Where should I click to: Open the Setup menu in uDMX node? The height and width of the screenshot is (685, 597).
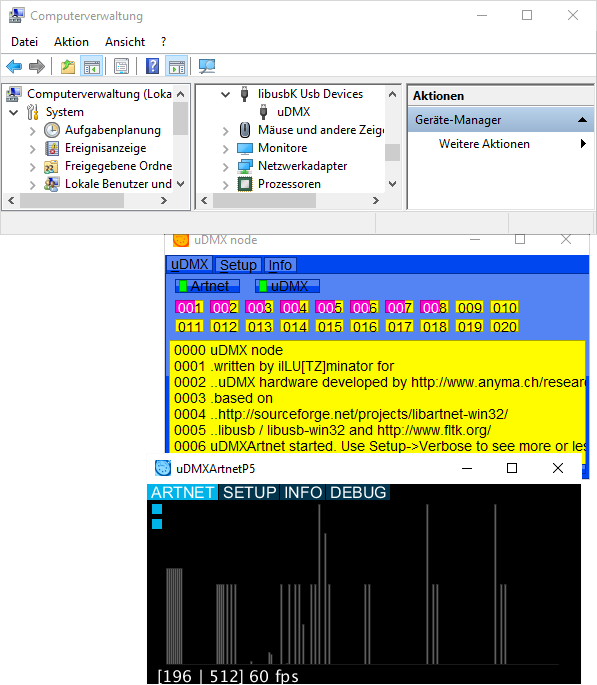pyautogui.click(x=238, y=265)
